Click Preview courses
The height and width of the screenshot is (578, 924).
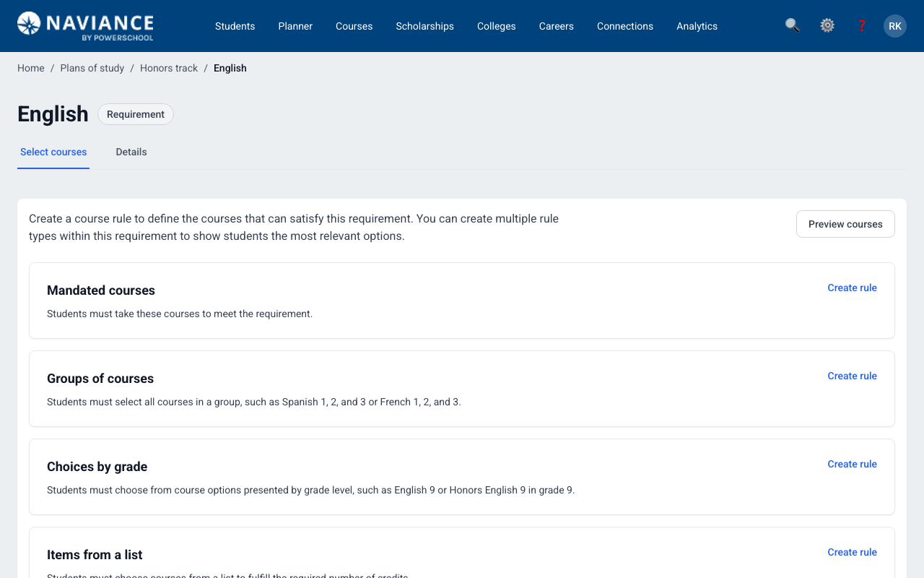[845, 224]
